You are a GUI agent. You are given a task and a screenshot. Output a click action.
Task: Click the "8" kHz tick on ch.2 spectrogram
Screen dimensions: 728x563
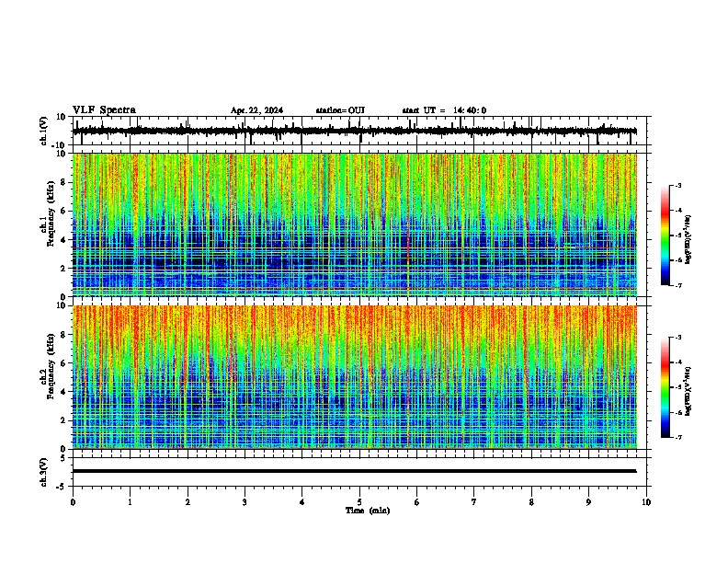(x=63, y=335)
